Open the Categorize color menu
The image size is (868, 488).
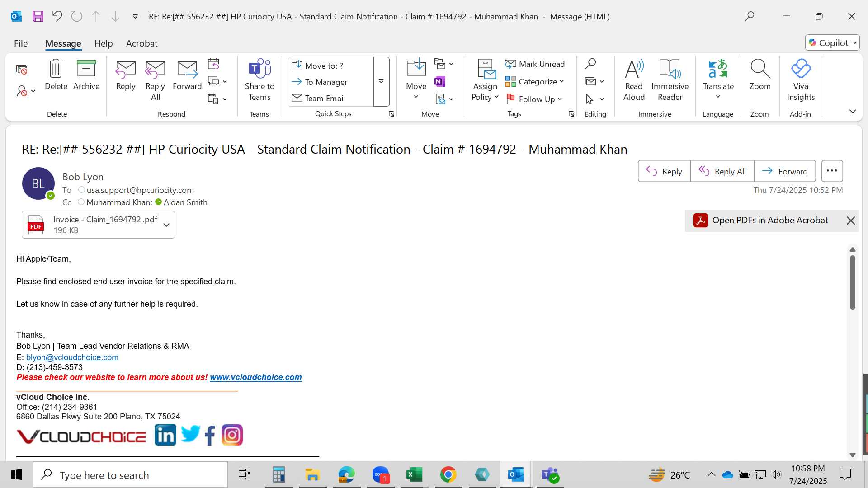click(535, 81)
